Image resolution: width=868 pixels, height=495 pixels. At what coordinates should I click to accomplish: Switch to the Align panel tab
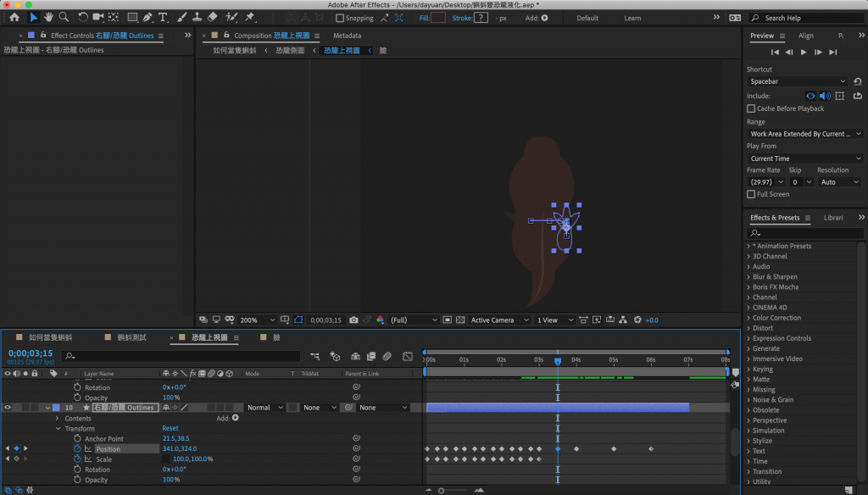click(x=805, y=36)
